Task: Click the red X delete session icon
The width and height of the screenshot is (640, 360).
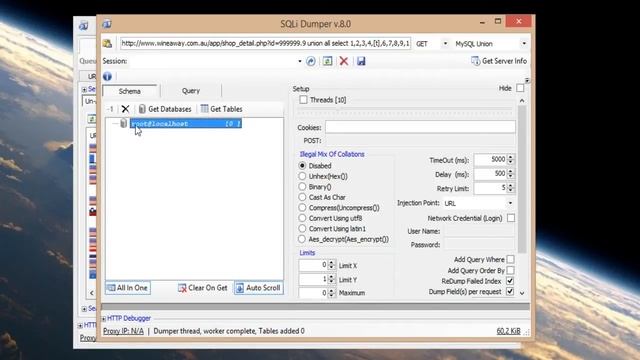Action: 344,61
